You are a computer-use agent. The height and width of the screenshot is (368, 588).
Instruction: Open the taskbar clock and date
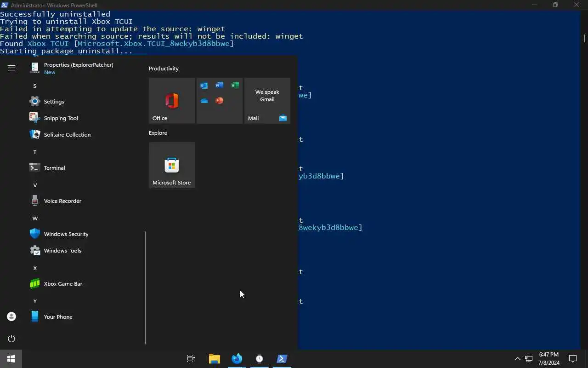point(549,359)
